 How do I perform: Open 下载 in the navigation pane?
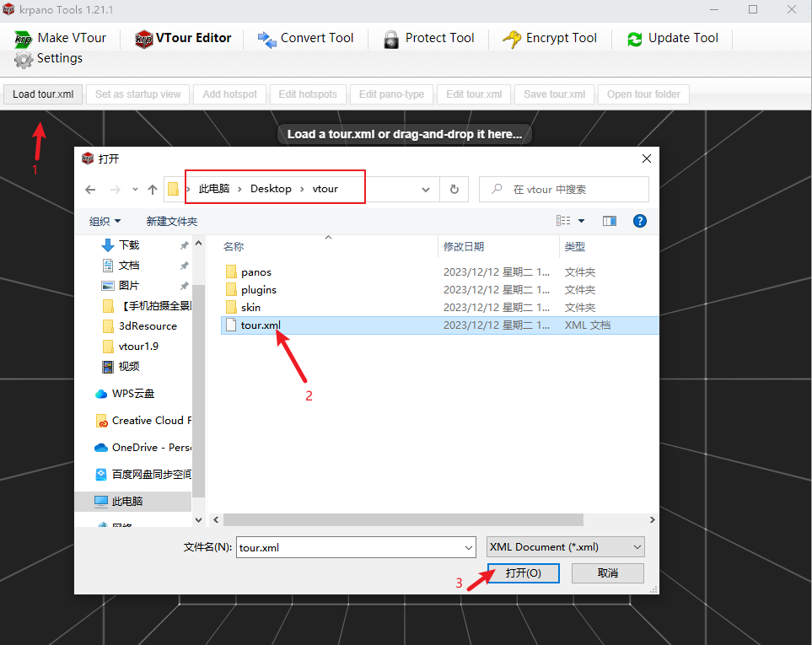click(129, 245)
